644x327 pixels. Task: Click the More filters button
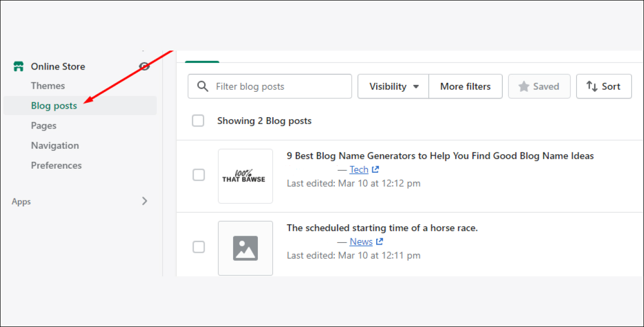pyautogui.click(x=466, y=86)
